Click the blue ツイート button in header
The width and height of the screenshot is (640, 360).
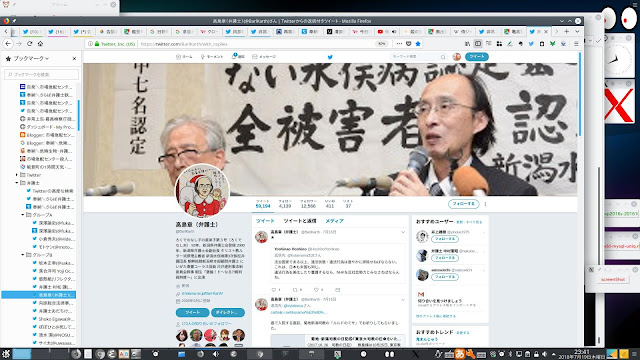click(x=477, y=57)
